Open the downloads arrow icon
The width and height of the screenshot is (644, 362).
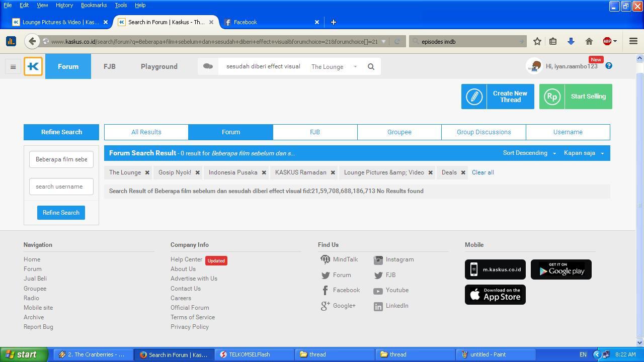pos(571,41)
